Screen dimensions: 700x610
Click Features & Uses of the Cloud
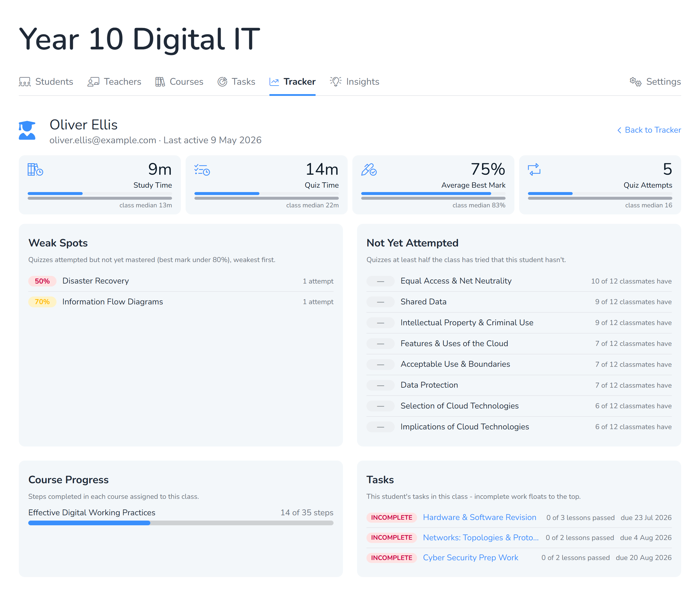tap(454, 344)
